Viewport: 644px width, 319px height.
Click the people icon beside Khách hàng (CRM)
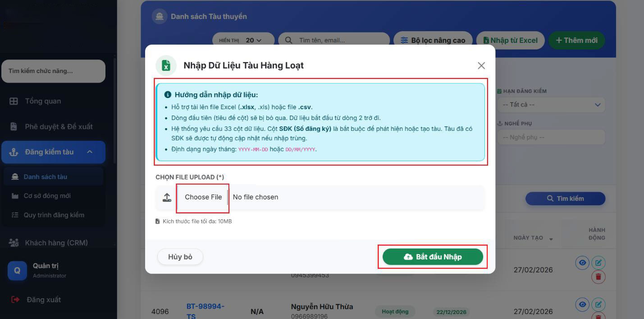[x=14, y=243]
